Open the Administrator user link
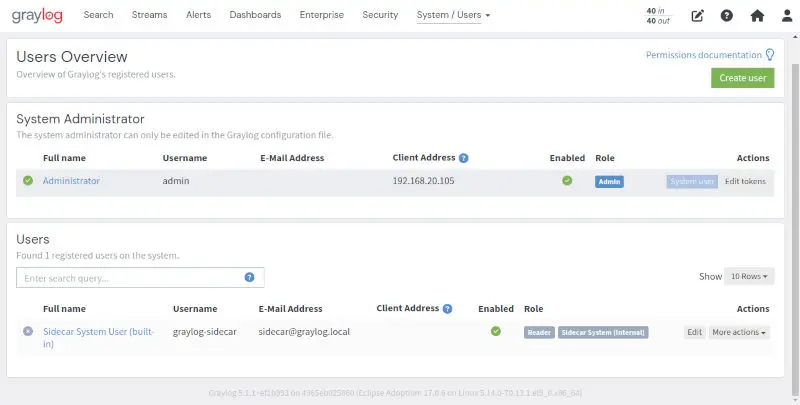This screenshot has height=405, width=800. click(x=71, y=181)
